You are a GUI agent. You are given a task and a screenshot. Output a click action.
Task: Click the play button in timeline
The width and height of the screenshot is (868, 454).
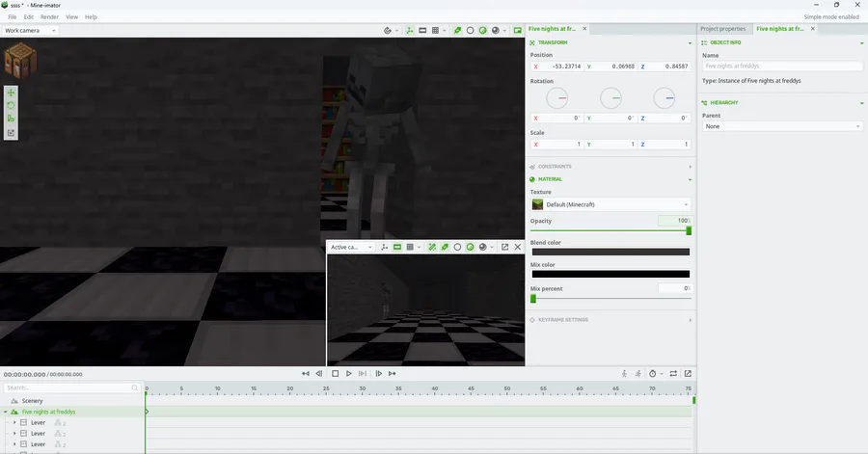pos(349,373)
